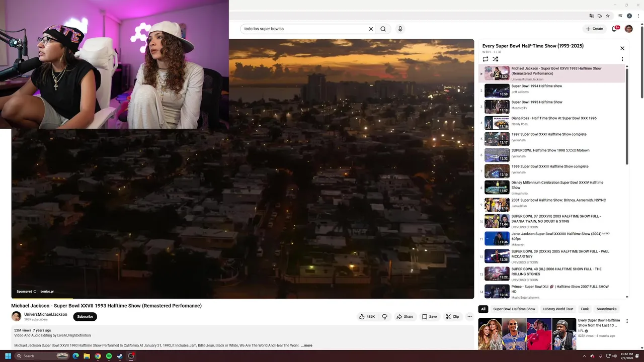Play 'Janet Jackson Super Bowl XXXVIII' playlist item
This screenshot has height=362, width=644.
(x=552, y=239)
